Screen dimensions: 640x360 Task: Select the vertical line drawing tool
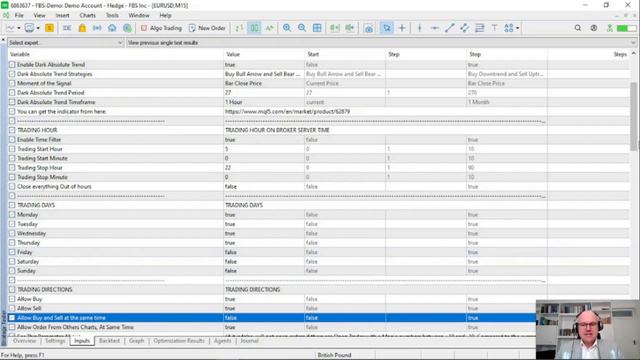tap(420, 28)
